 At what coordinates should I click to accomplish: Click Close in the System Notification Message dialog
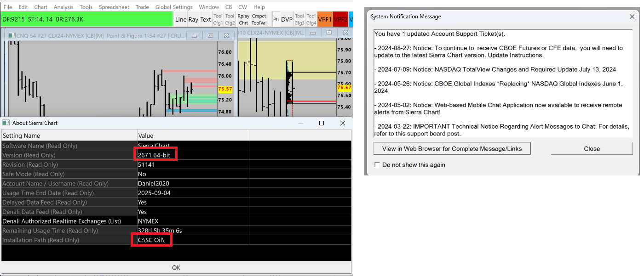pyautogui.click(x=592, y=148)
